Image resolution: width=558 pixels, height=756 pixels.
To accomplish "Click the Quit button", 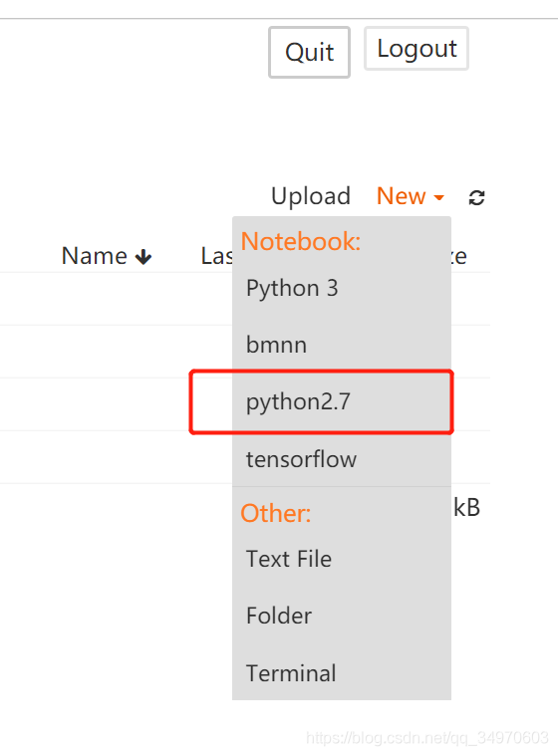I will [x=309, y=52].
